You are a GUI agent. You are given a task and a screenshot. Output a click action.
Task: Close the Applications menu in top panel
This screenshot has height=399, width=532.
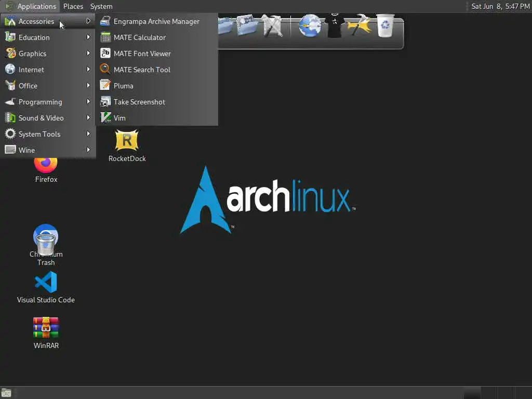[31, 6]
